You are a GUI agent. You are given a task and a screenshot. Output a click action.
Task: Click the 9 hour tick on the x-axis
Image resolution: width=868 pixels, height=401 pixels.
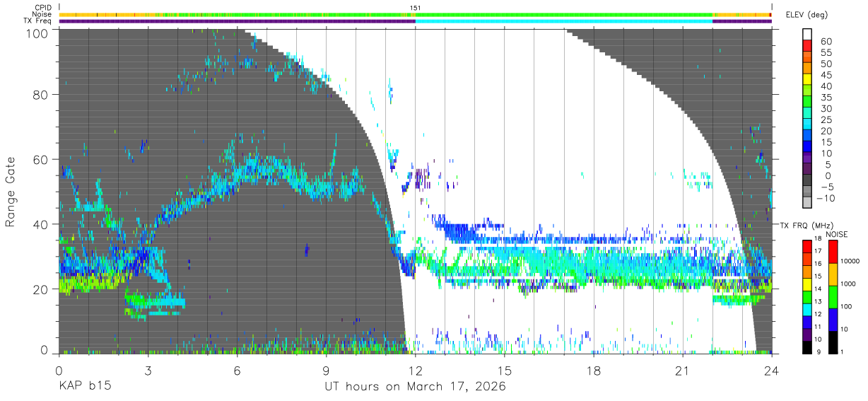click(327, 371)
